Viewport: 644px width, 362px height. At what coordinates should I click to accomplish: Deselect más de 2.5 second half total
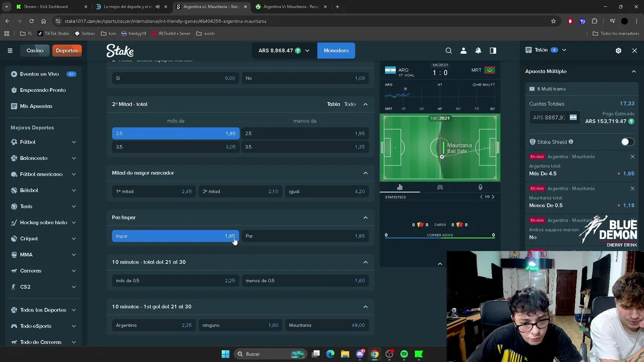coord(176,133)
